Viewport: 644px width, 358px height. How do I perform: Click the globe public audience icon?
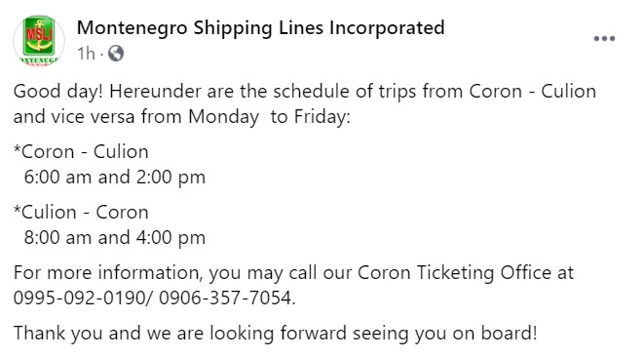pos(116,54)
